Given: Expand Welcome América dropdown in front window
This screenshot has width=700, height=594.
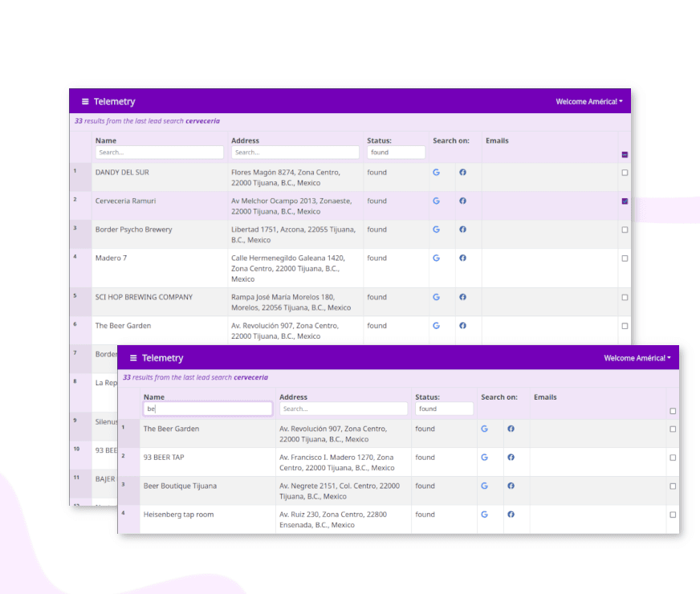Looking at the screenshot, I should coord(637,358).
